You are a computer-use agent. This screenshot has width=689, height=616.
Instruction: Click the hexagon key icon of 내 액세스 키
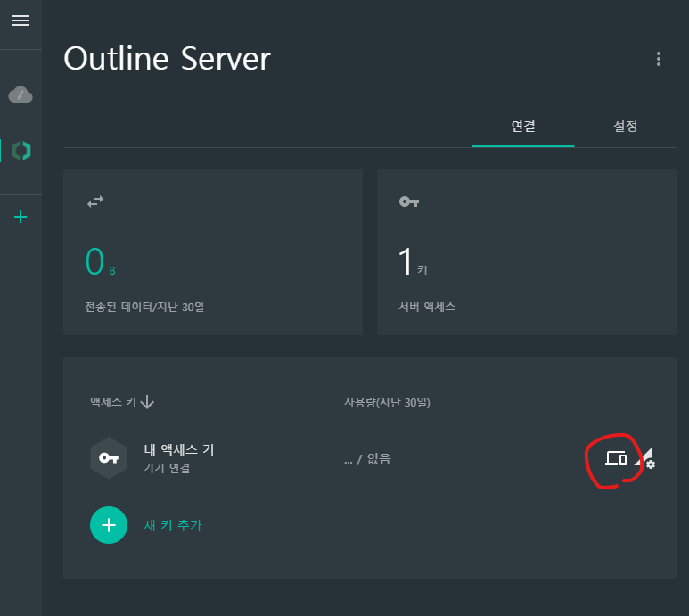(109, 458)
